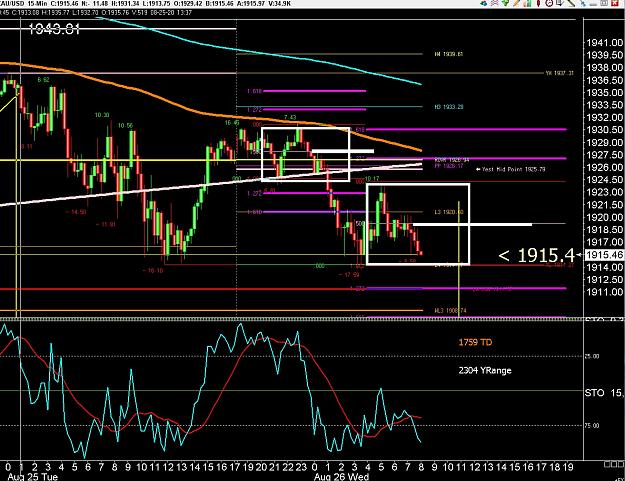This screenshot has width=625, height=481.
Task: Open the clock timeframe icon
Action: 549,3
